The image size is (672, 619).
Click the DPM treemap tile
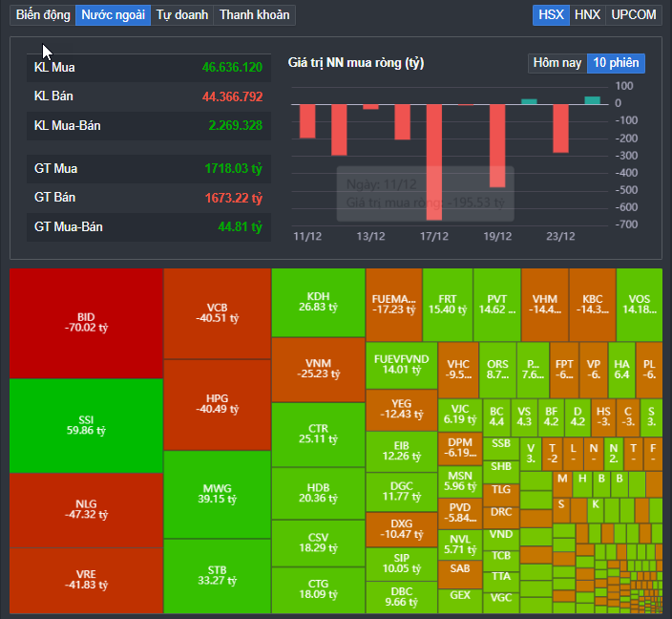point(460,448)
